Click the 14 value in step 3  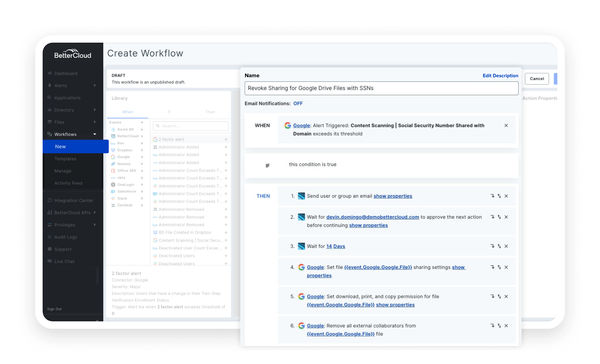pos(329,246)
